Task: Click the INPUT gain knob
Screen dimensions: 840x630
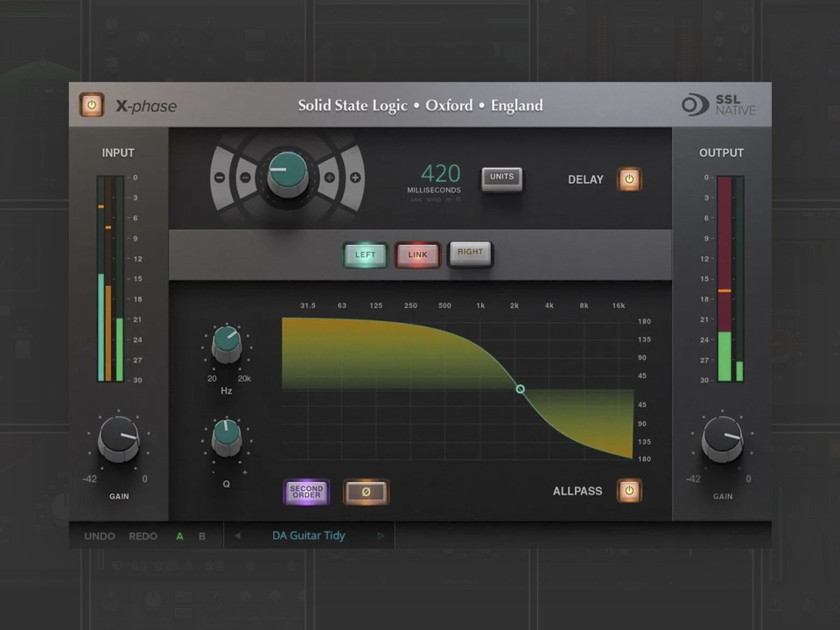Action: pyautogui.click(x=118, y=438)
